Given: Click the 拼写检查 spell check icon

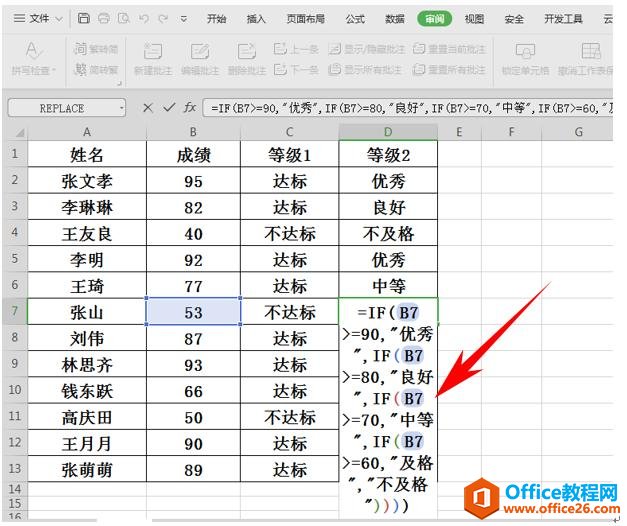Looking at the screenshot, I should [33, 51].
